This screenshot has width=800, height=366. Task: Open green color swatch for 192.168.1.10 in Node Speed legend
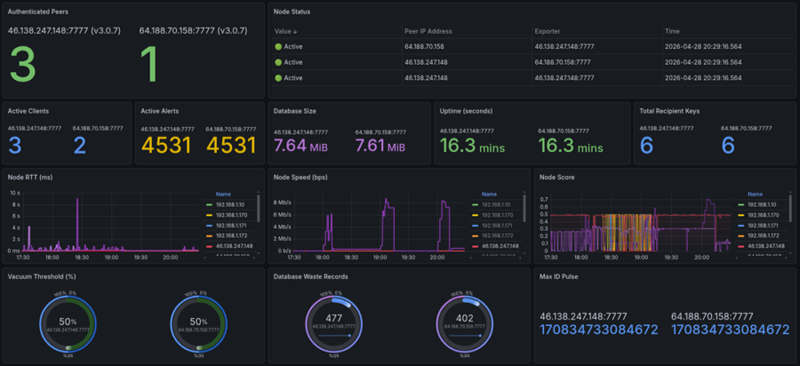(x=474, y=204)
